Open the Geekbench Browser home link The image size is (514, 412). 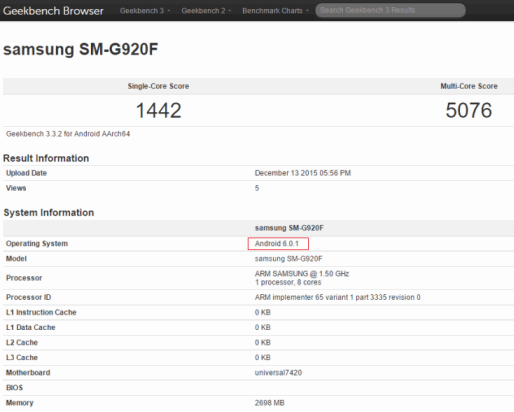(x=53, y=11)
